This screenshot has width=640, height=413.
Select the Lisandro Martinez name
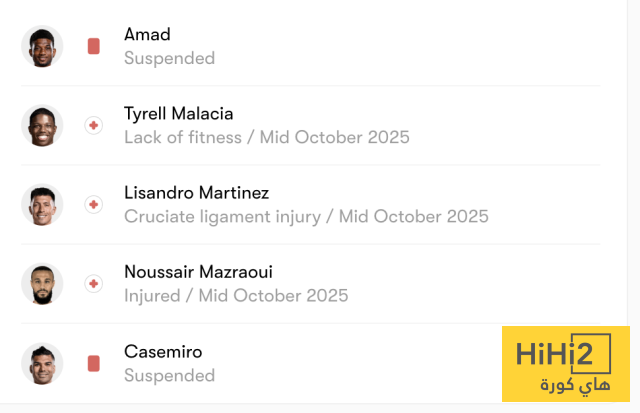pyautogui.click(x=196, y=193)
